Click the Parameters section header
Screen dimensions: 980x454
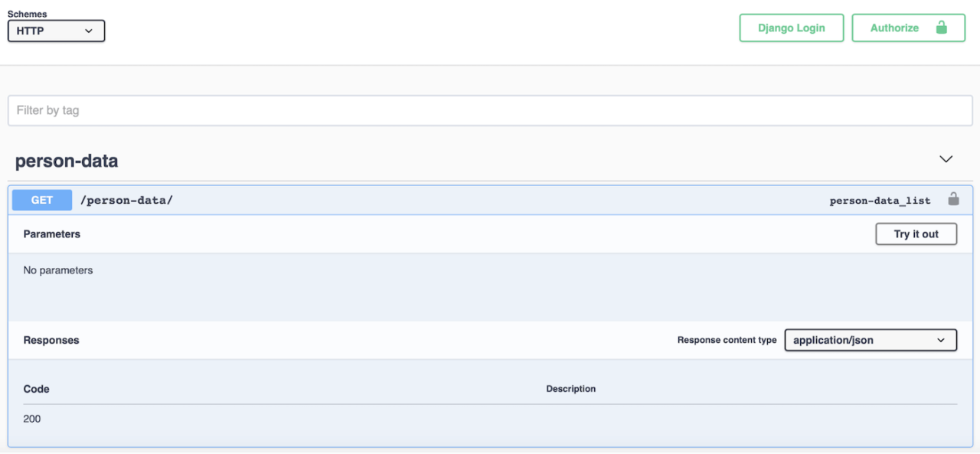[51, 234]
